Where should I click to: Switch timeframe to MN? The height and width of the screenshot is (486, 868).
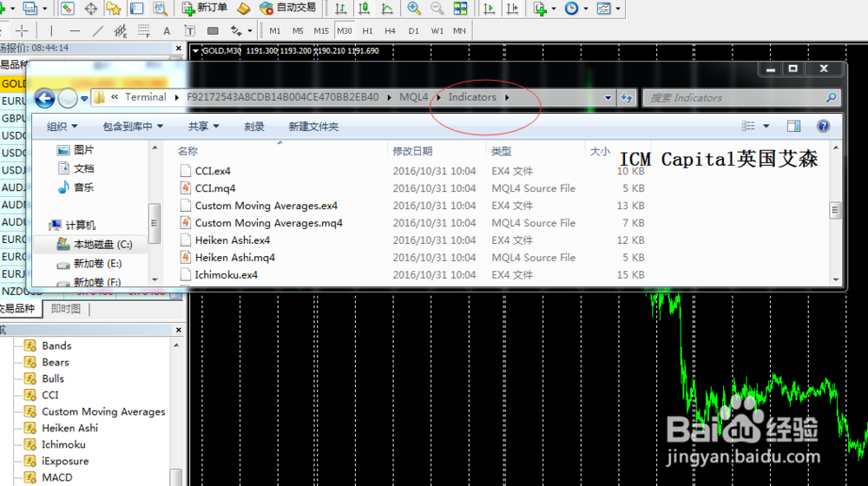459,31
